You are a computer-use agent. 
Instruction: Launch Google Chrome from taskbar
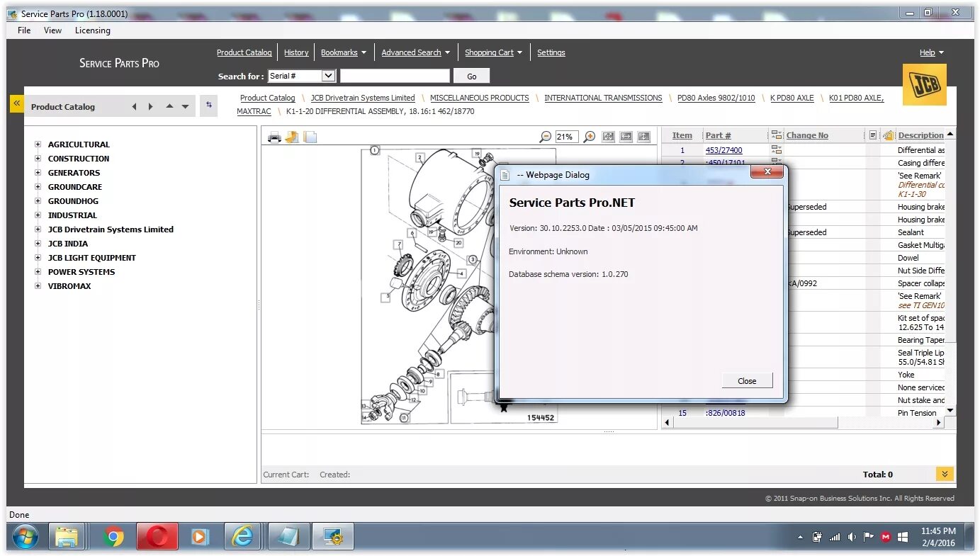[x=113, y=538]
